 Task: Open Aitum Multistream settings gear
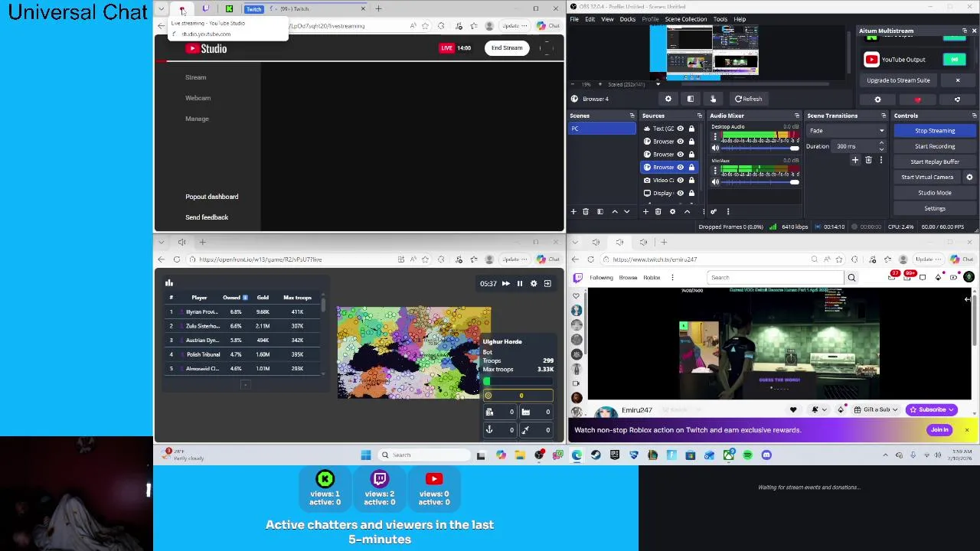[878, 99]
